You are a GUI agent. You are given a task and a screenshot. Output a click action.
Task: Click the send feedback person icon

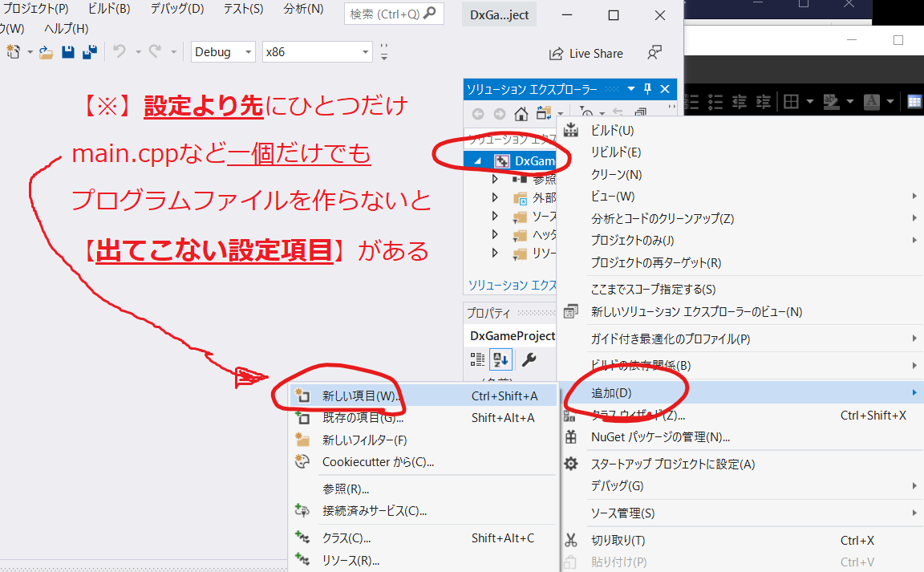654,53
